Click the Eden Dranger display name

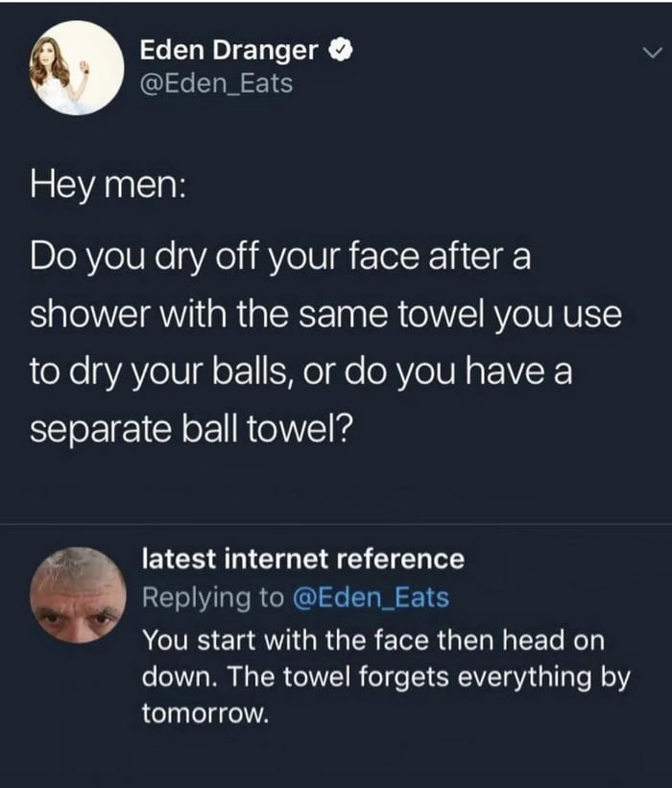point(228,48)
